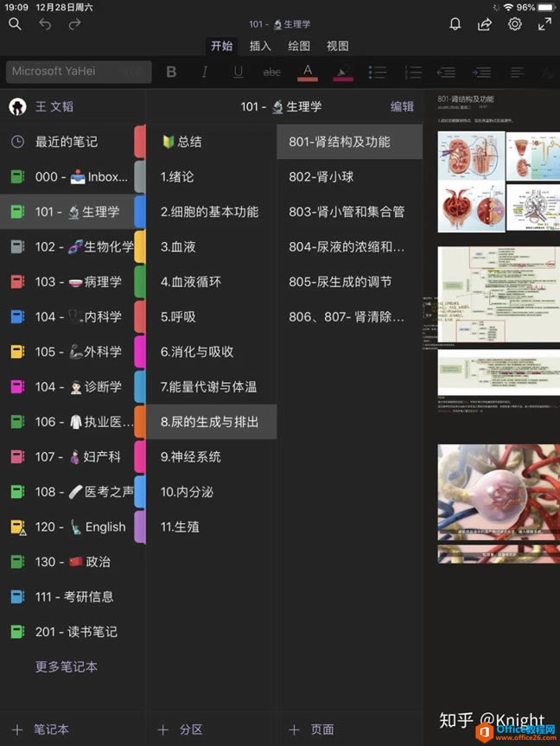Select the red font color button
This screenshot has width=560, height=746.
pos(308,73)
